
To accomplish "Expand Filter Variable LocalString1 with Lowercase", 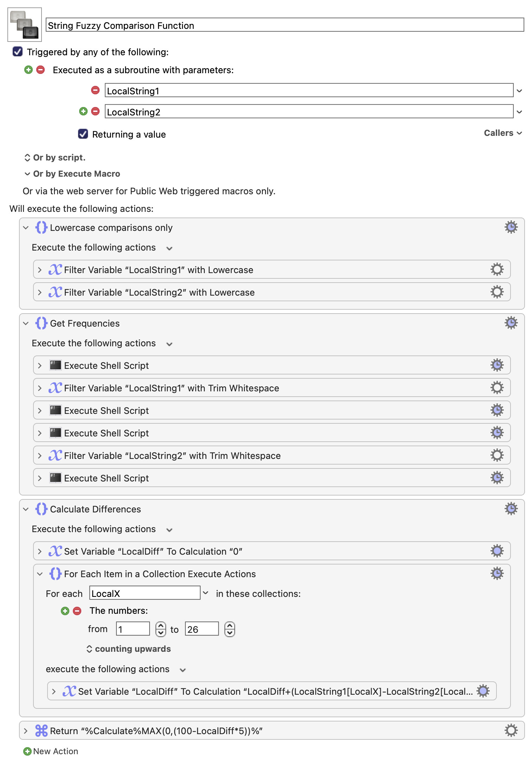I will coord(40,270).
